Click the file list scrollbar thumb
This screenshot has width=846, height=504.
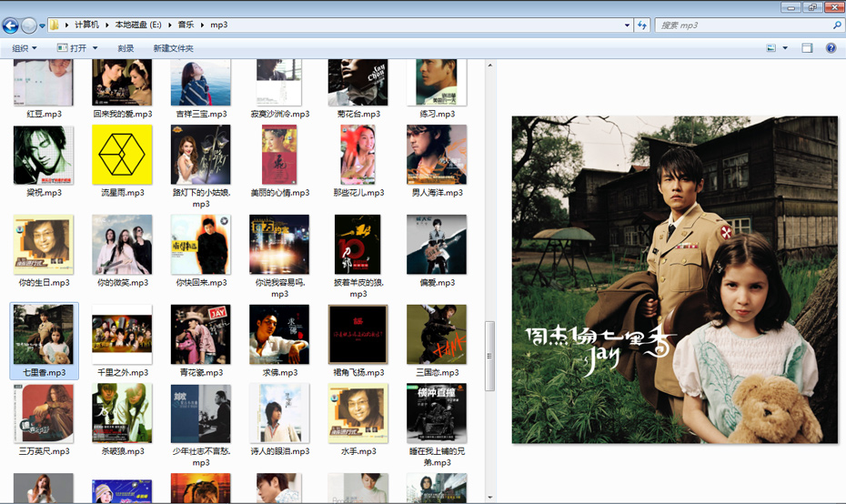point(490,356)
